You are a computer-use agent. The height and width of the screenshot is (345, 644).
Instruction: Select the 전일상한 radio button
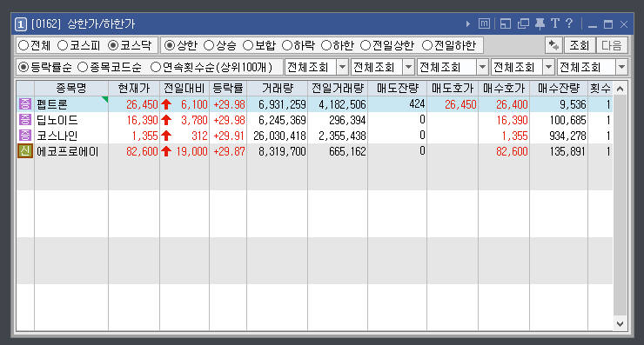tap(366, 45)
